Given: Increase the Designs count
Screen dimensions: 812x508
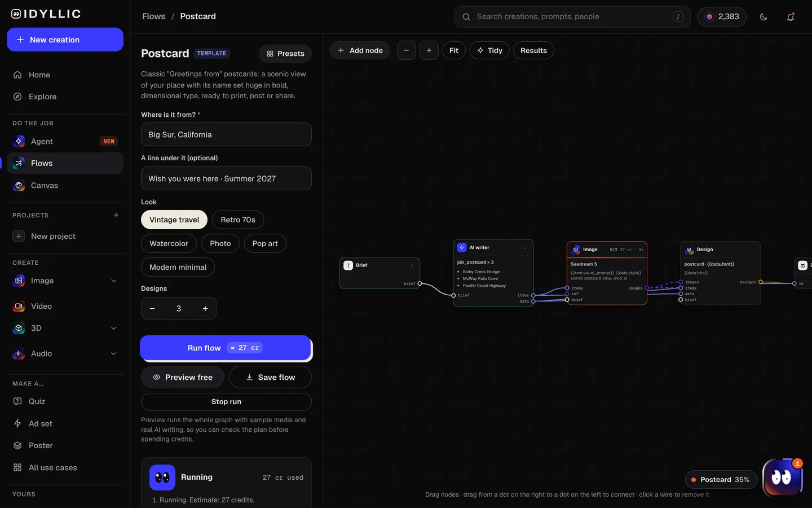Looking at the screenshot, I should (205, 308).
